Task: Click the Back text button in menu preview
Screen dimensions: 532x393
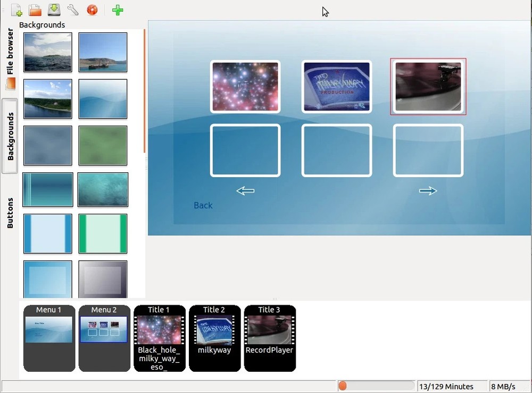Action: click(203, 205)
